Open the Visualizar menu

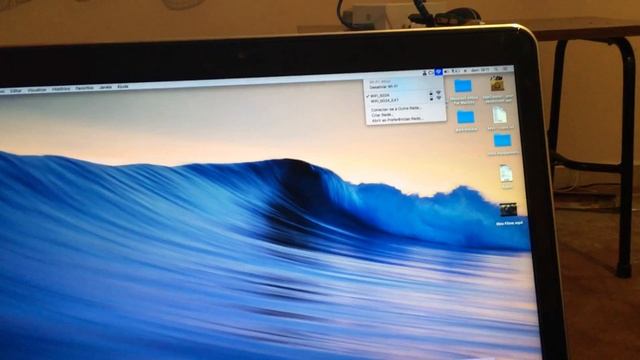pos(37,90)
